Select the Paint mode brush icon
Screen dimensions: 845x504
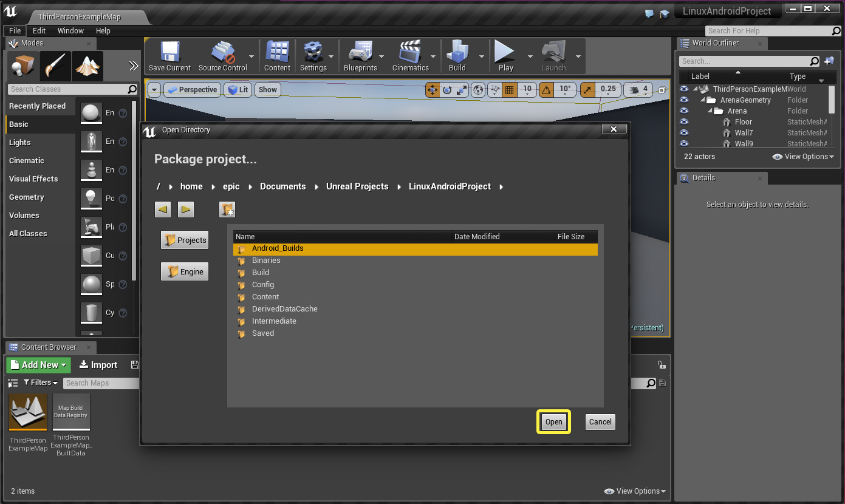tap(55, 66)
